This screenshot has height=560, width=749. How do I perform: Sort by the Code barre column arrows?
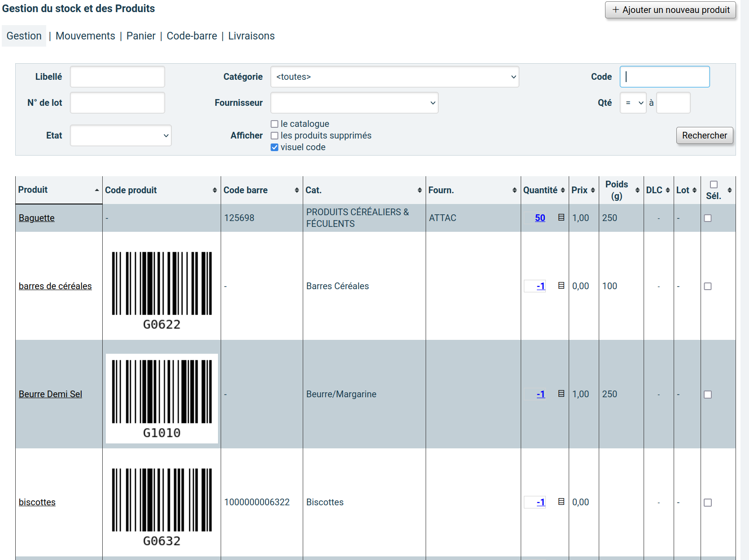[x=297, y=190]
